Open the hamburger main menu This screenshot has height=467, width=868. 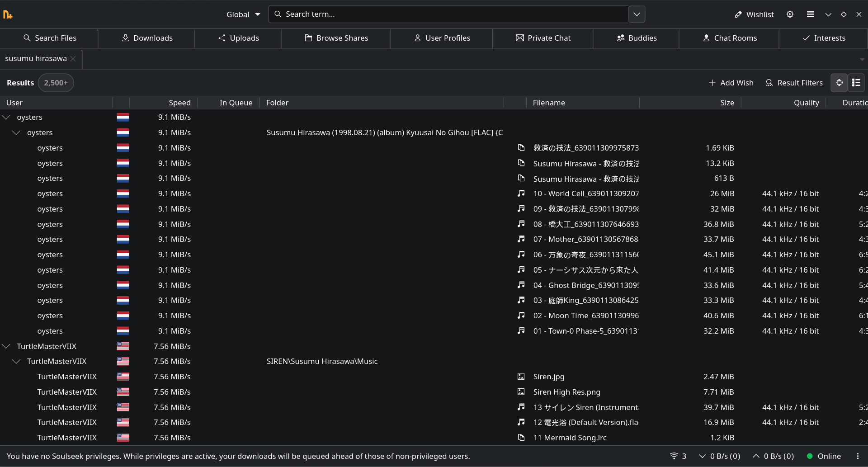coord(810,14)
